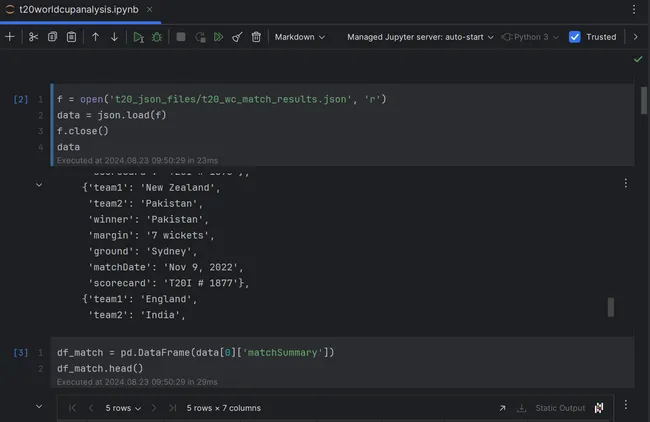650x422 pixels.
Task: Add a new cell with plus icon
Action: [10, 37]
